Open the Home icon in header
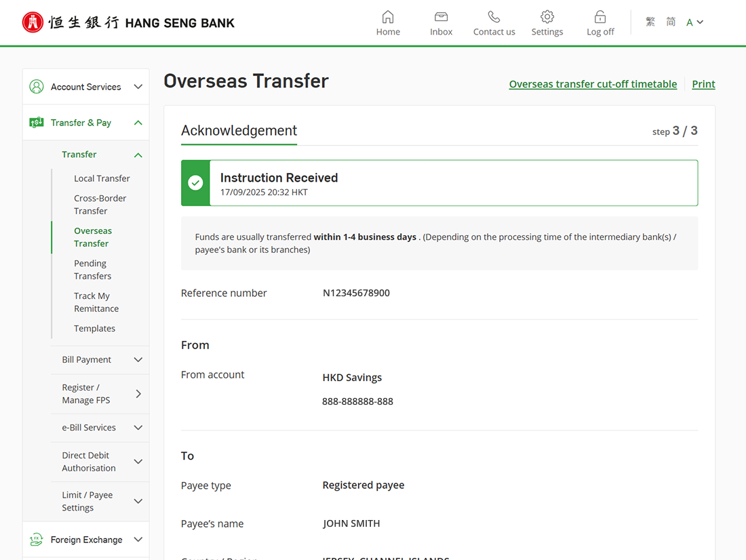The height and width of the screenshot is (560, 746). pyautogui.click(x=388, y=17)
